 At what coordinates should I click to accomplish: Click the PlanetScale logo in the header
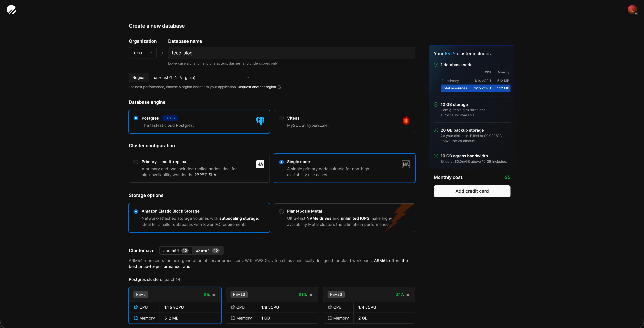pos(11,10)
